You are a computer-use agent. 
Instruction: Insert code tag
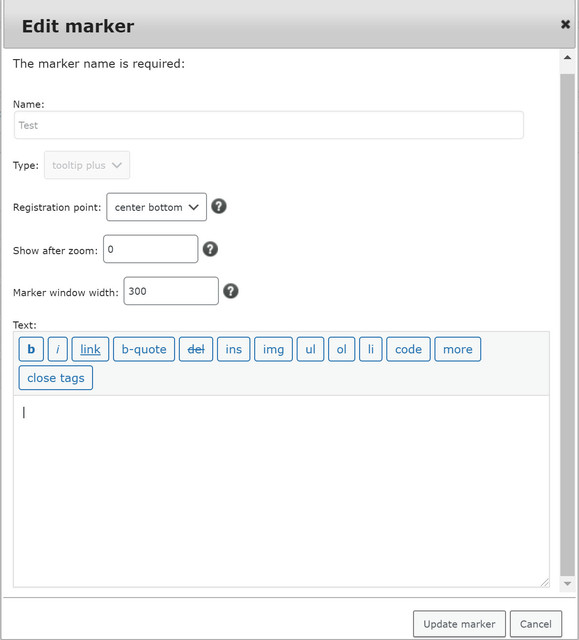408,349
